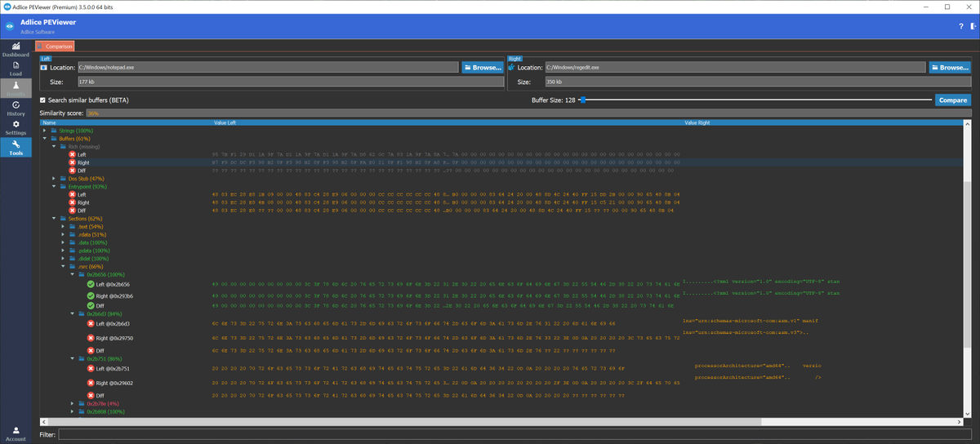Click the executable icon beside left Location
980x444 pixels.
point(44,67)
